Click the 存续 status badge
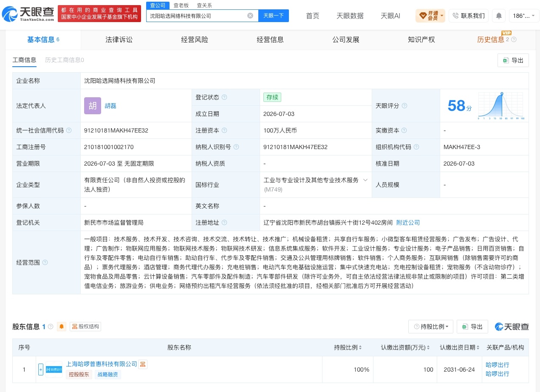The height and width of the screenshot is (392, 540). 272,97
